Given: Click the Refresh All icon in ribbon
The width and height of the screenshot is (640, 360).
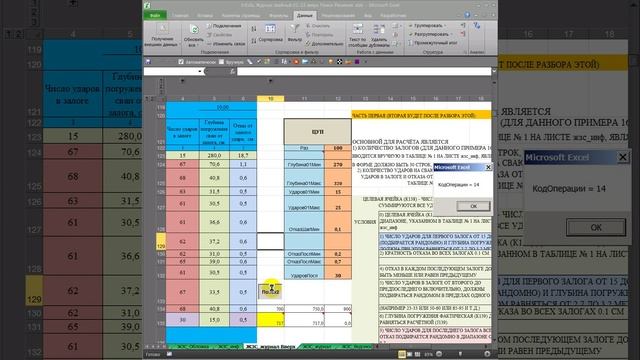Looking at the screenshot, I should coord(194,30).
